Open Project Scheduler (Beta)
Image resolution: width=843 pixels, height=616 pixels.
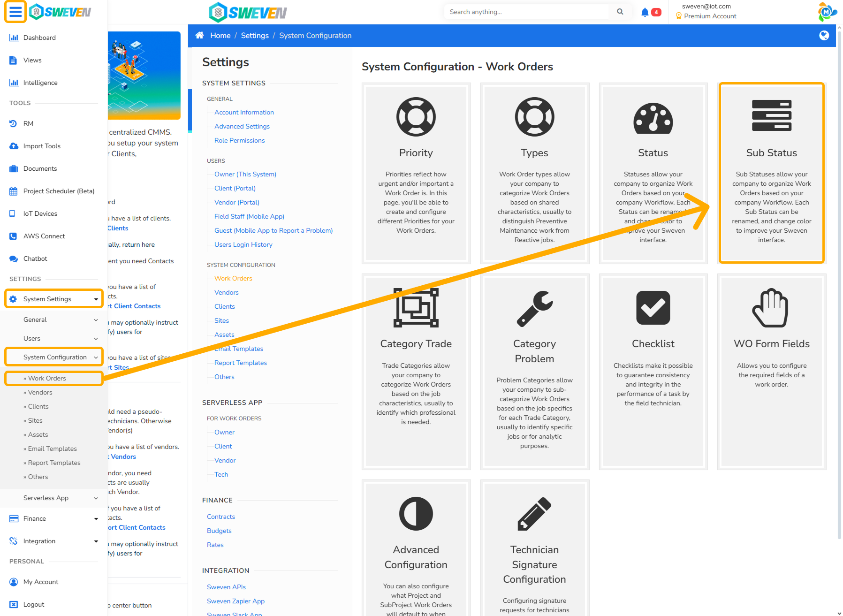[59, 191]
